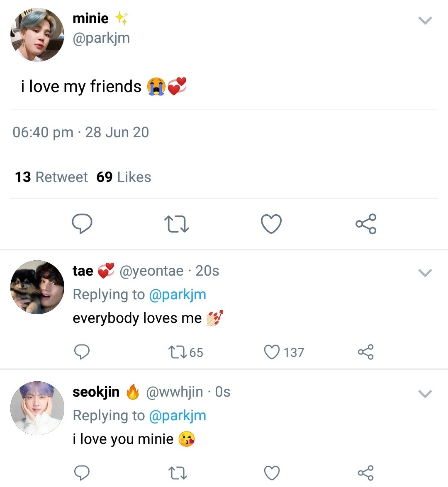Share minie's main tweet

(366, 224)
